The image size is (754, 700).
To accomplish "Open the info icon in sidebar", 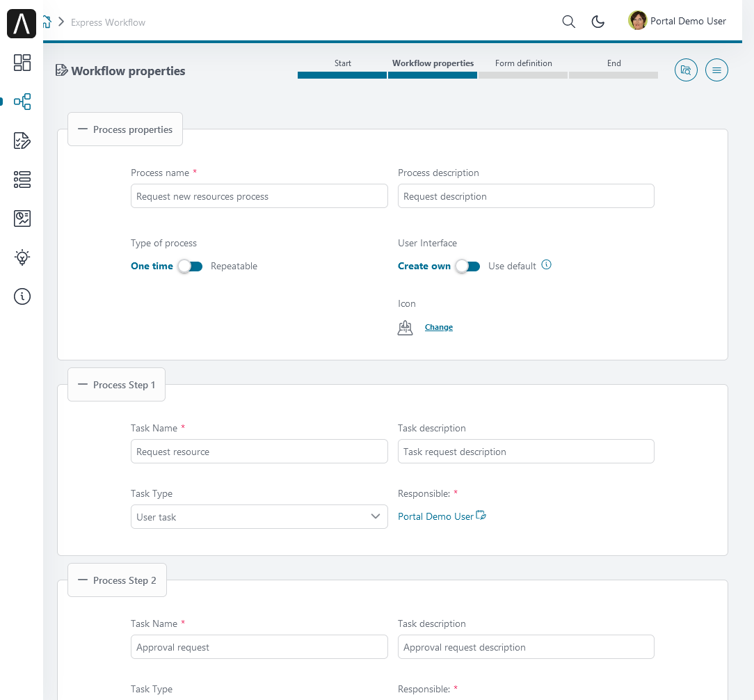I will tap(22, 296).
